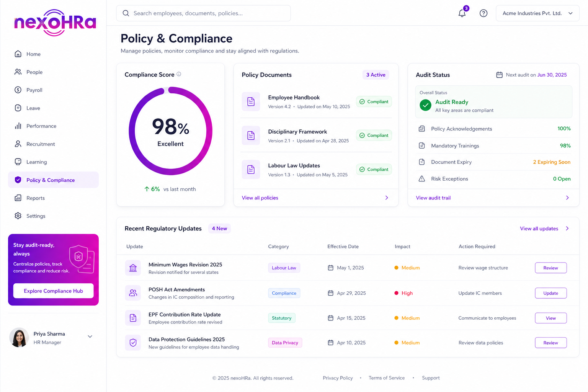Open the View all policies link
Screen dimensions: 588x392
[x=260, y=198]
